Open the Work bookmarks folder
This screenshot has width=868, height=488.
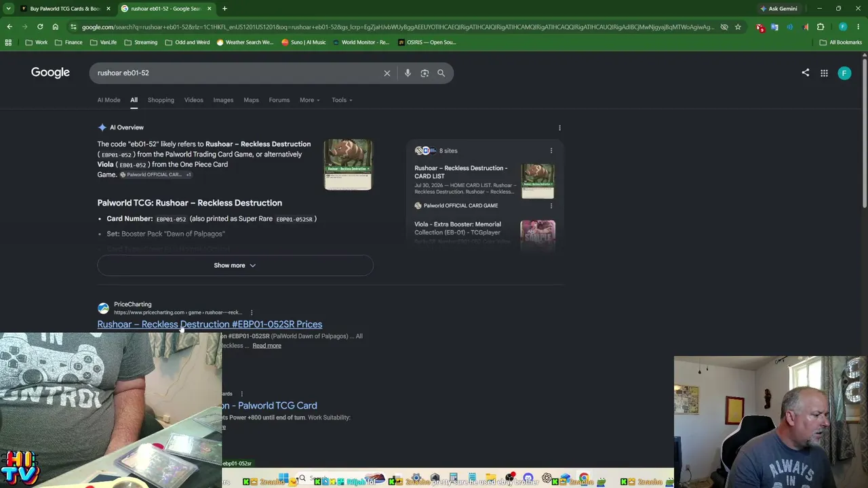pyautogui.click(x=37, y=42)
